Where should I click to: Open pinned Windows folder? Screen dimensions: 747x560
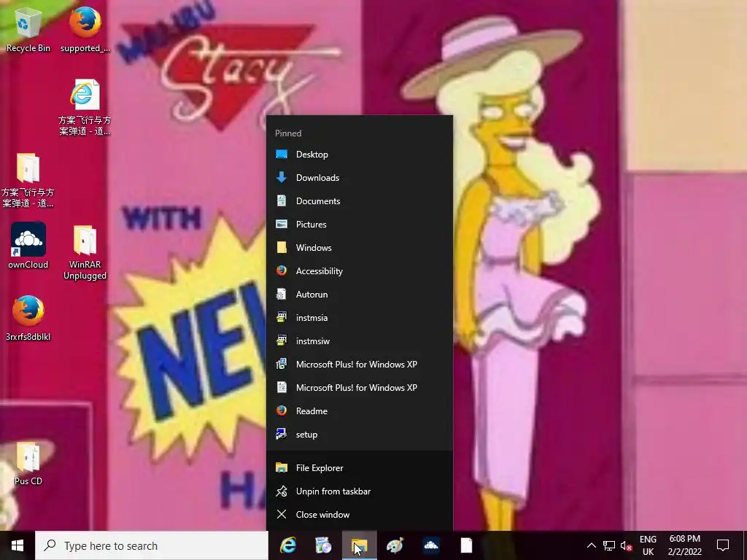point(359,248)
